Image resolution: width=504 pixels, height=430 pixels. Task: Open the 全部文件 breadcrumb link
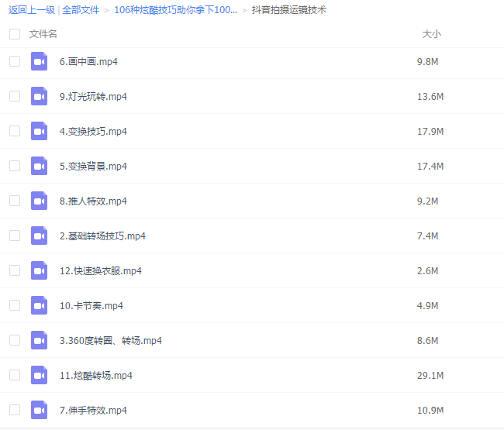click(x=81, y=10)
